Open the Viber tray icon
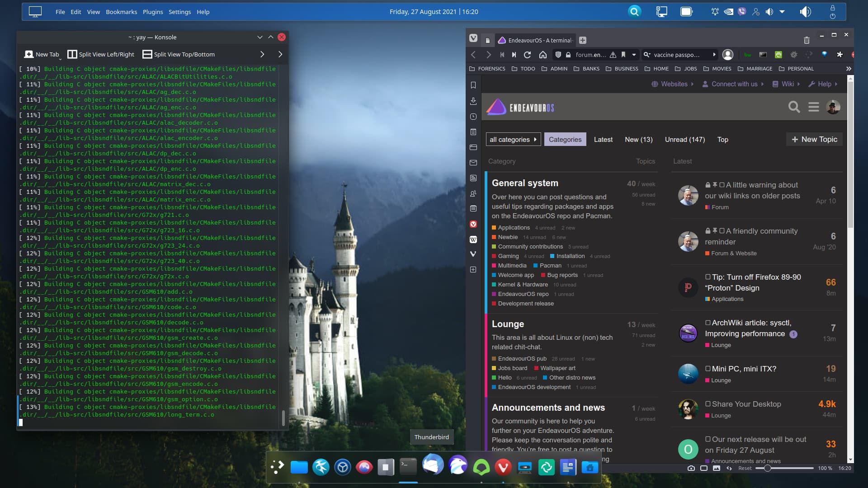The width and height of the screenshot is (868, 488). [742, 12]
